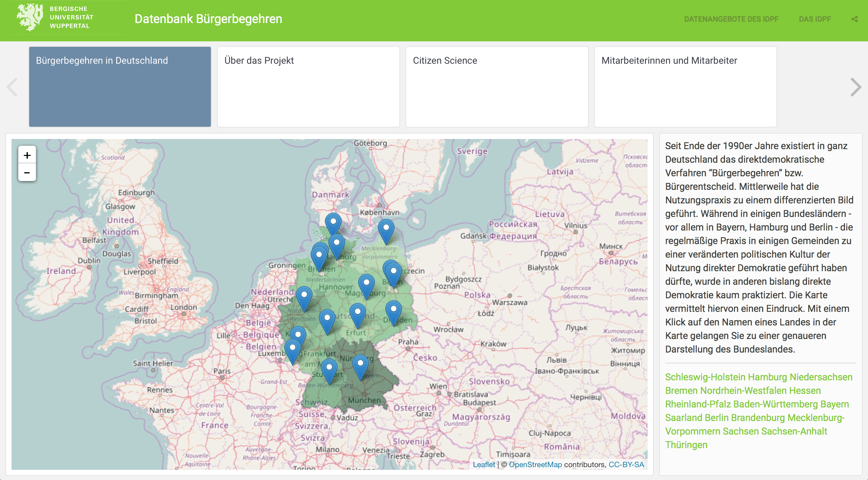Follow the Leaflet attribution link
Viewport: 868px width, 480px height.
coord(484,464)
